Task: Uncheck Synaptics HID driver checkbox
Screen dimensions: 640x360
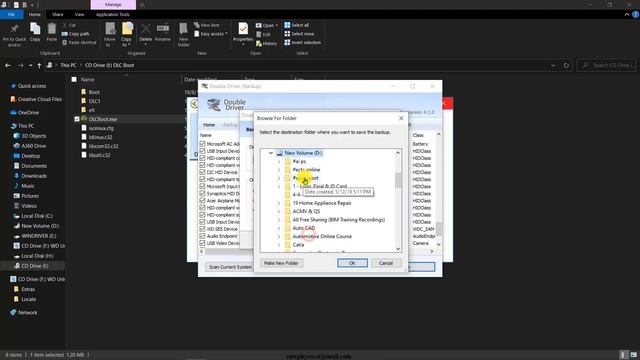Action: point(202,193)
